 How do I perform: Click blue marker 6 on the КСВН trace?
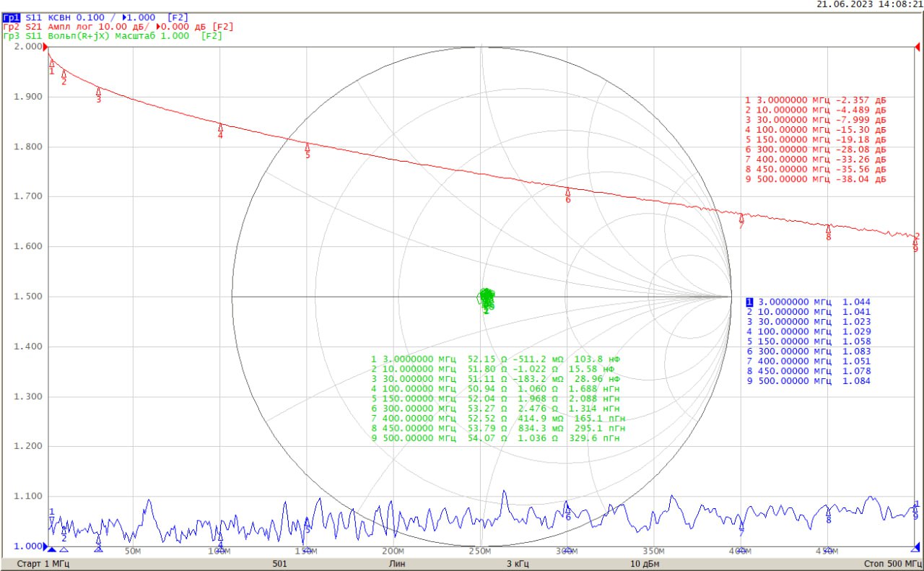click(x=567, y=513)
